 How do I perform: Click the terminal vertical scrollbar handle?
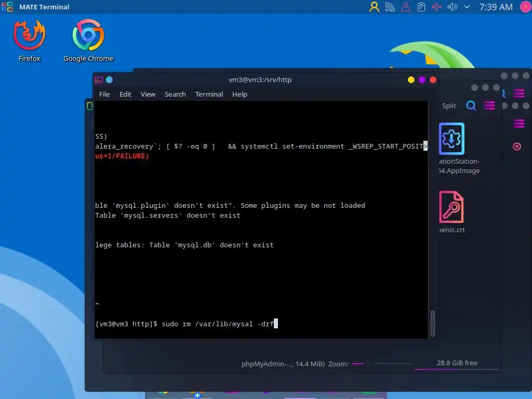point(433,323)
